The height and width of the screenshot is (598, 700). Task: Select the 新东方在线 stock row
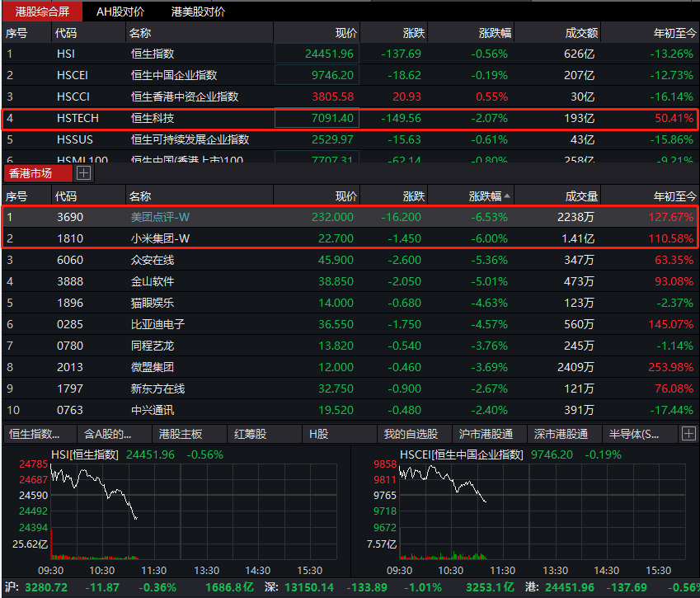click(x=350, y=388)
